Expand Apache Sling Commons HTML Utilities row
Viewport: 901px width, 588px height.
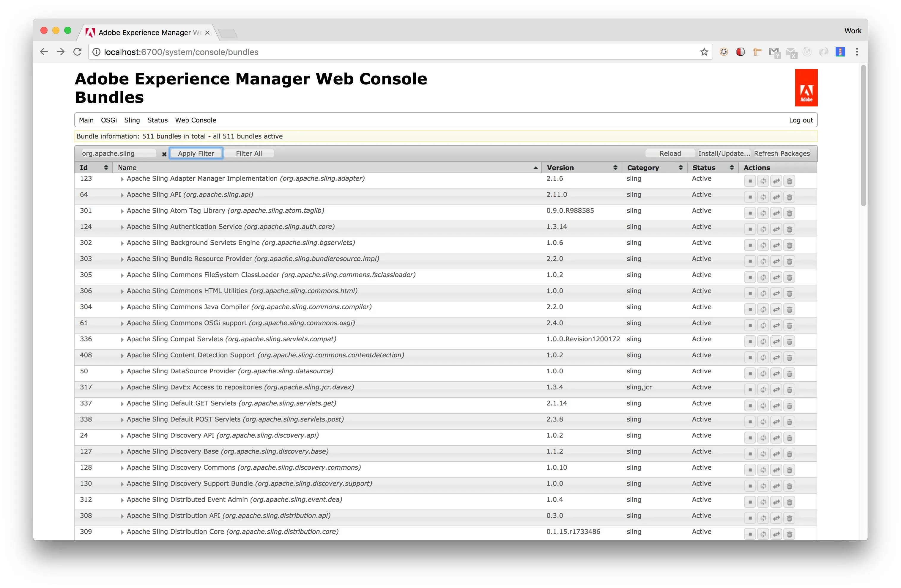tap(122, 292)
